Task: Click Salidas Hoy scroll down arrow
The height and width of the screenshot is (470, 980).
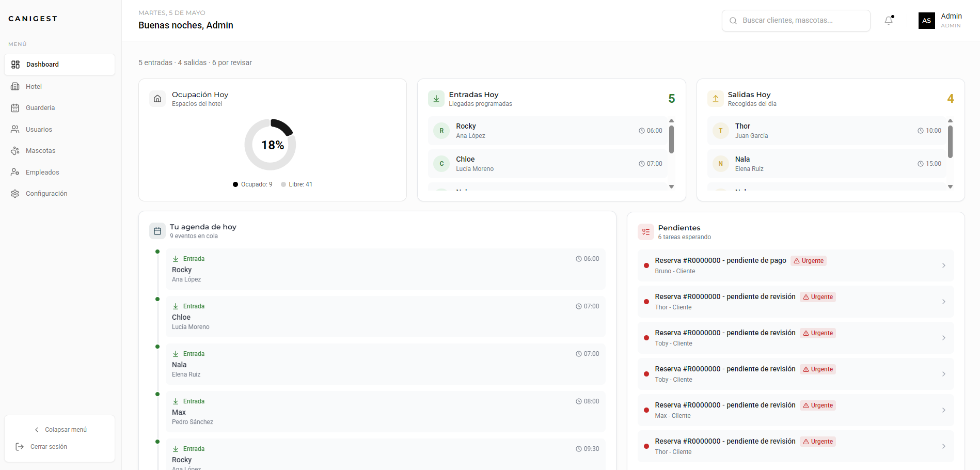Action: pyautogui.click(x=950, y=186)
